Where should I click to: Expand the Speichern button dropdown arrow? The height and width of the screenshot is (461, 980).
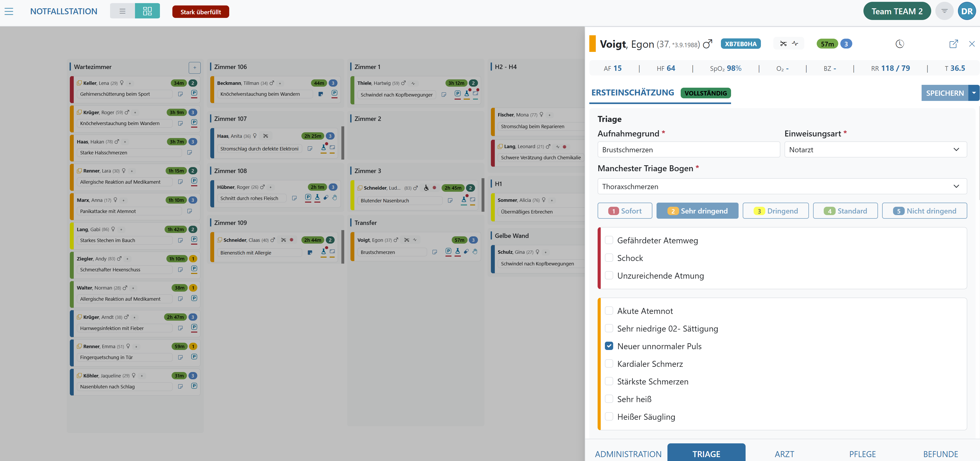coord(974,93)
